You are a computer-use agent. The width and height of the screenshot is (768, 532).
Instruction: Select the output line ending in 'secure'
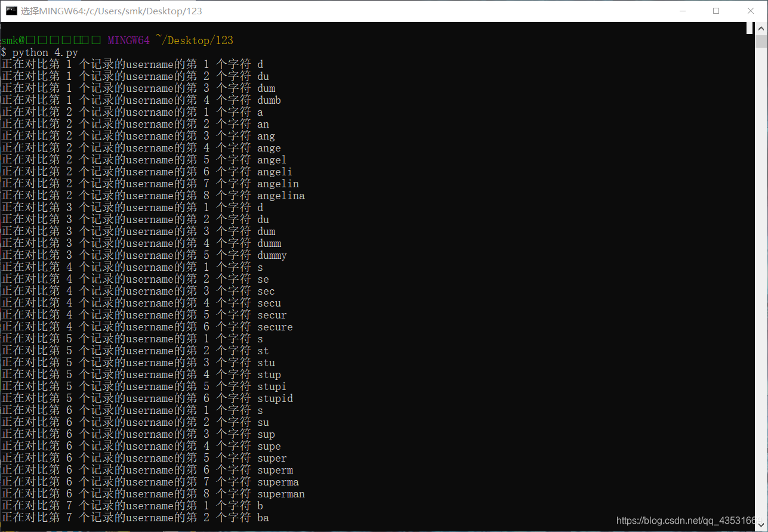[x=147, y=327]
